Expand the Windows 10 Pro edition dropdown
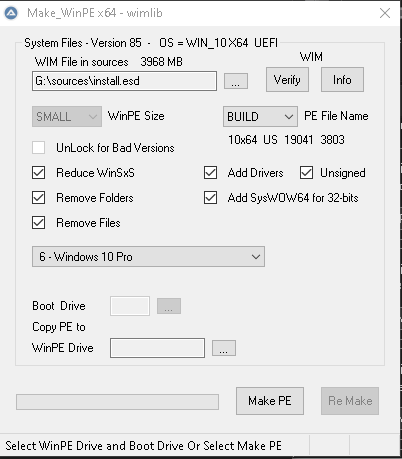 [x=148, y=257]
